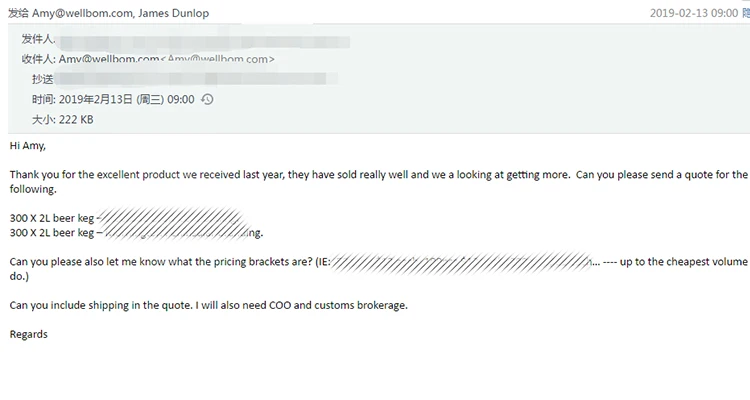This screenshot has width=750, height=400.
Task: Click the 2019-02-13 09:00 timestamp at top right
Action: (694, 13)
